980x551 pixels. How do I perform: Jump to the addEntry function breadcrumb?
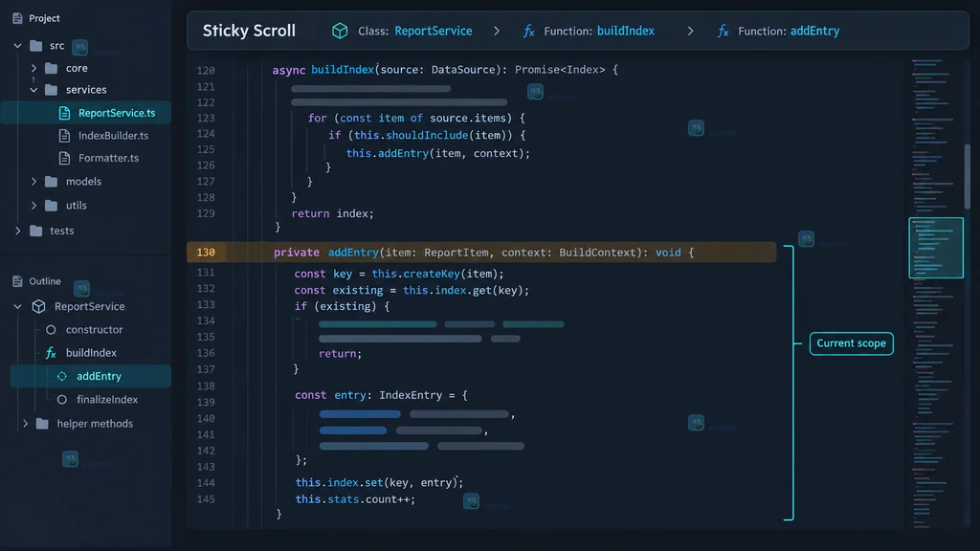pos(815,32)
